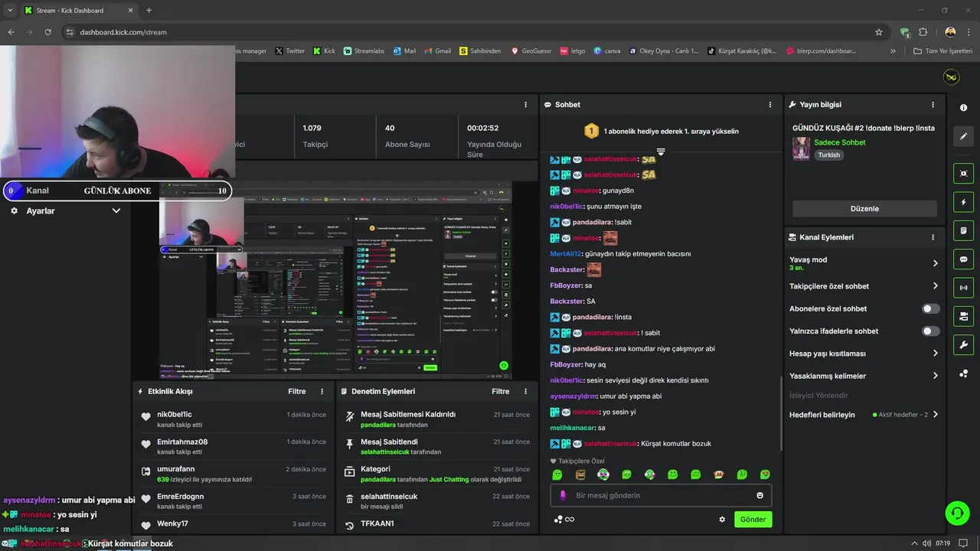Click the Gönder send button
Image resolution: width=980 pixels, height=551 pixels.
point(753,520)
